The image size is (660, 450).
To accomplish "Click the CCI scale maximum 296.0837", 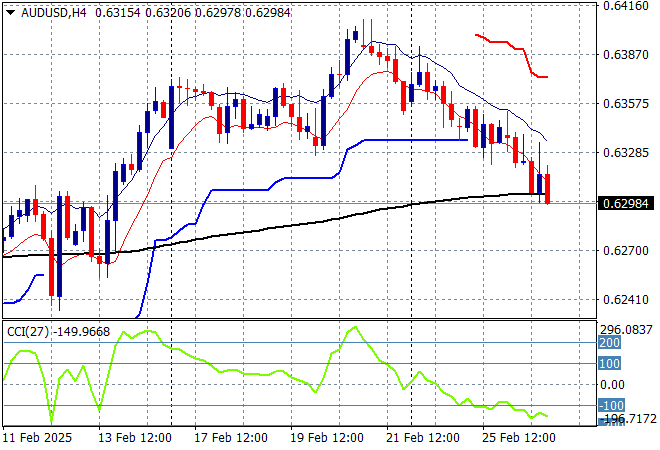I will [626, 330].
